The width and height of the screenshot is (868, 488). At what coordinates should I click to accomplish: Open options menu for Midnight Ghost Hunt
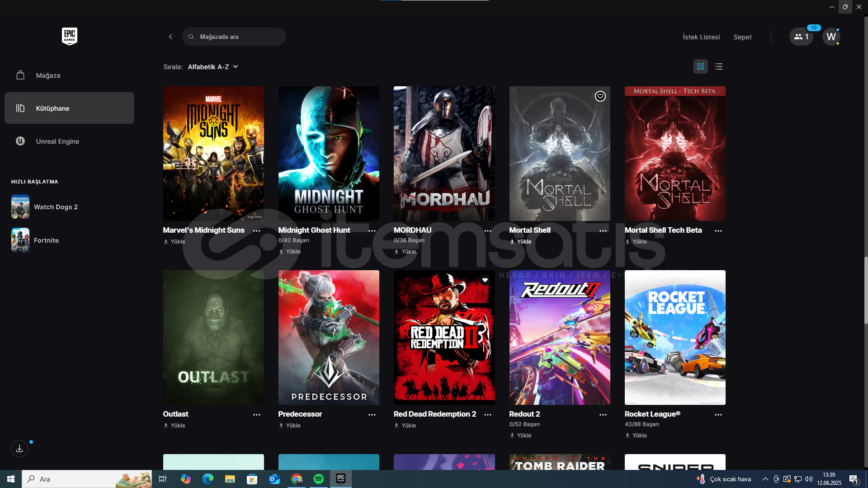372,230
